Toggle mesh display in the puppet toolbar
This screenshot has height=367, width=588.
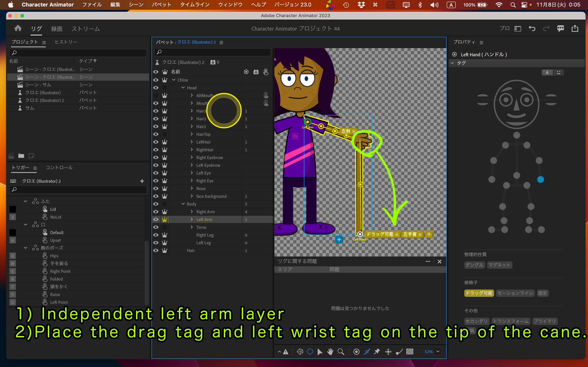(x=300, y=352)
